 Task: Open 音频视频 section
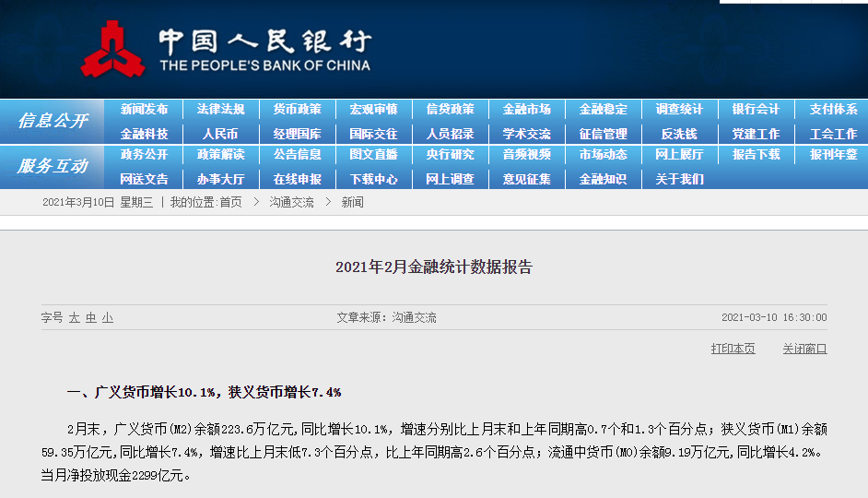[526, 155]
